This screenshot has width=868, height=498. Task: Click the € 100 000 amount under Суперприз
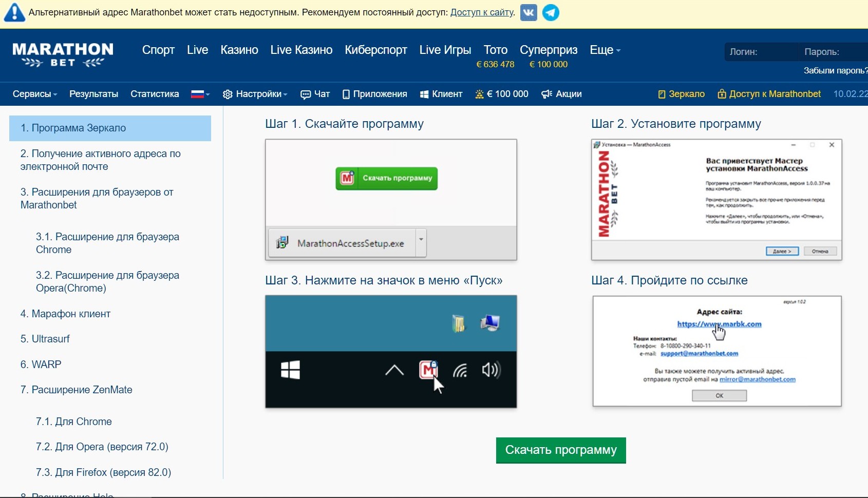[x=549, y=65]
